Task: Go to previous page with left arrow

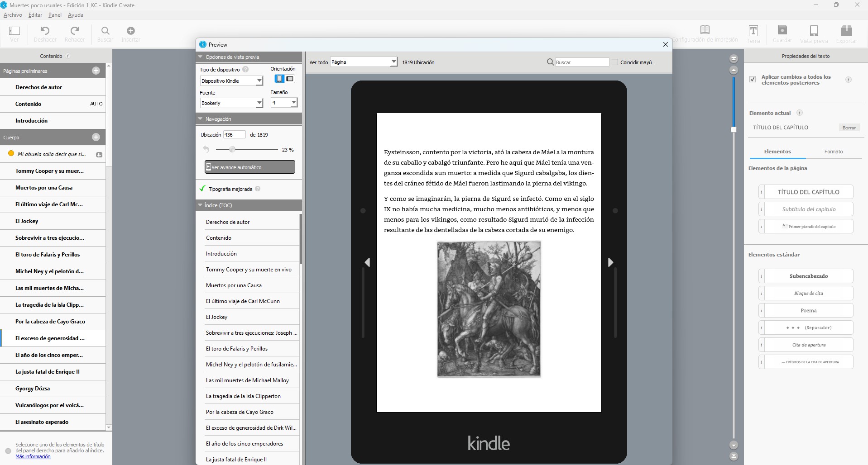Action: [x=367, y=262]
